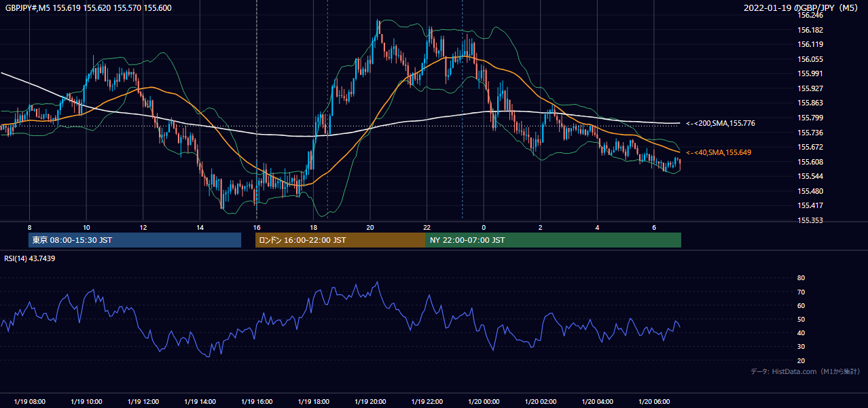Click hour label 18 under the price chart
Image resolution: width=868 pixels, height=408 pixels.
(x=313, y=226)
